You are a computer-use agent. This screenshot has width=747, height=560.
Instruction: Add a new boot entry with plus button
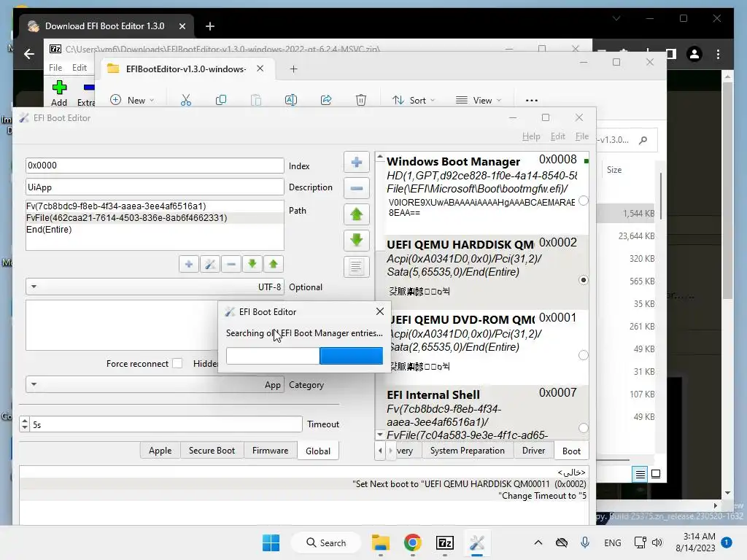[356, 163]
